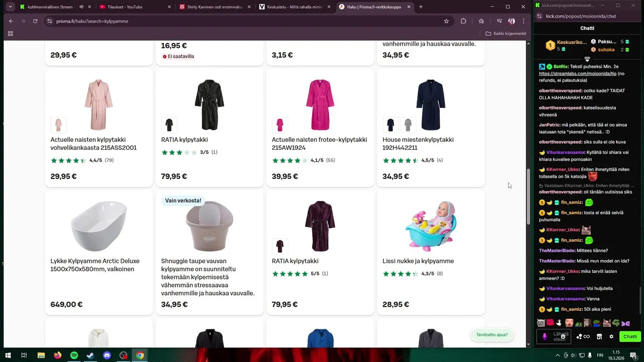Open the browser extensions puzzle icon
The height and width of the screenshot is (362, 644).
pyautogui.click(x=463, y=21)
